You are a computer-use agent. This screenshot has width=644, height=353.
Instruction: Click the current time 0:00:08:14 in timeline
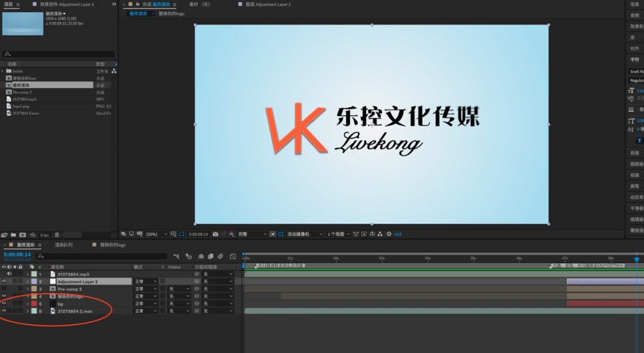17,254
